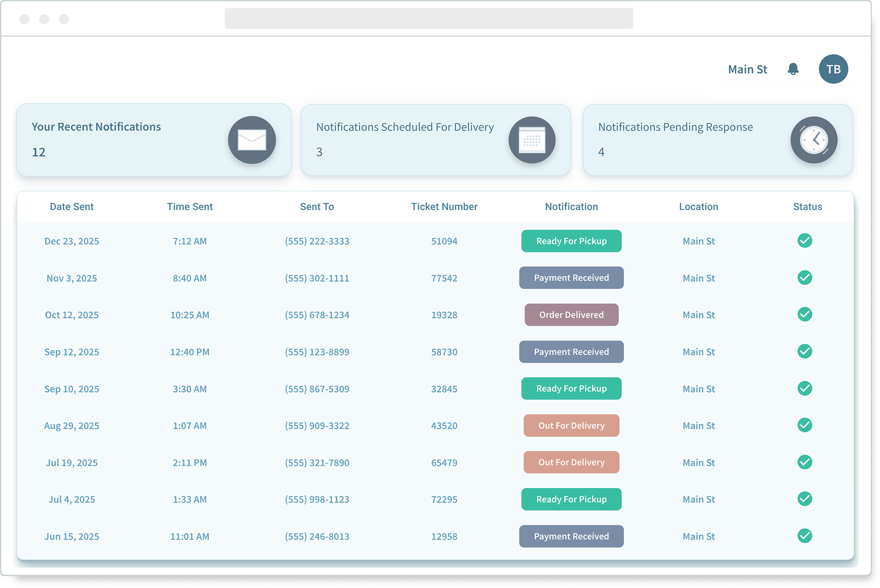Click the browser address bar
The image size is (880, 588).
click(x=429, y=19)
